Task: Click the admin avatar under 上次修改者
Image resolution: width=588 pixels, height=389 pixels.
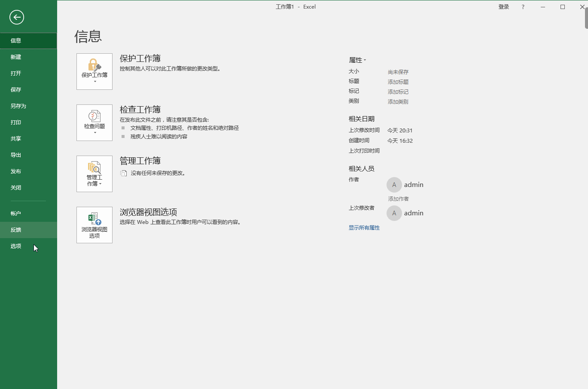Action: [x=394, y=213]
